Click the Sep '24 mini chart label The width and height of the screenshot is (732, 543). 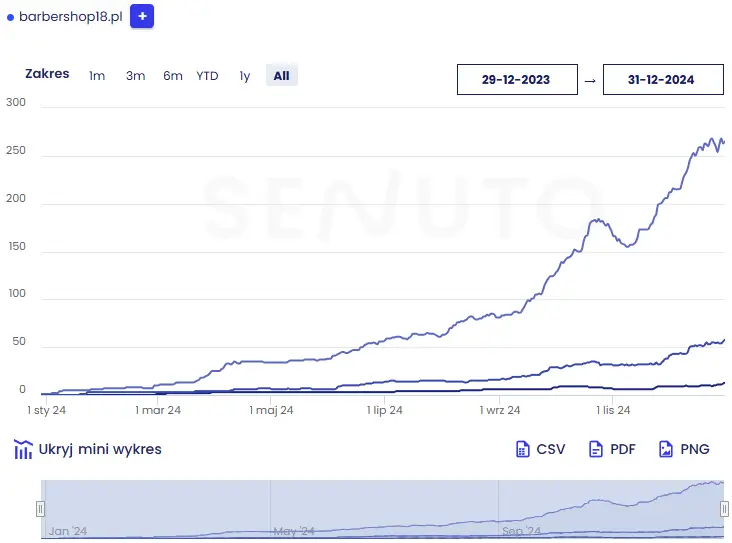(x=521, y=531)
